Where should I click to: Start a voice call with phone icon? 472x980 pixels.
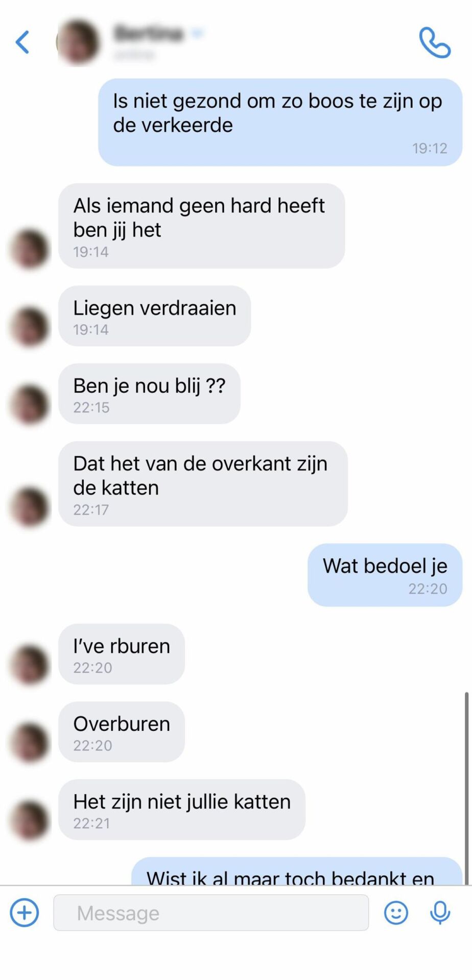[435, 42]
